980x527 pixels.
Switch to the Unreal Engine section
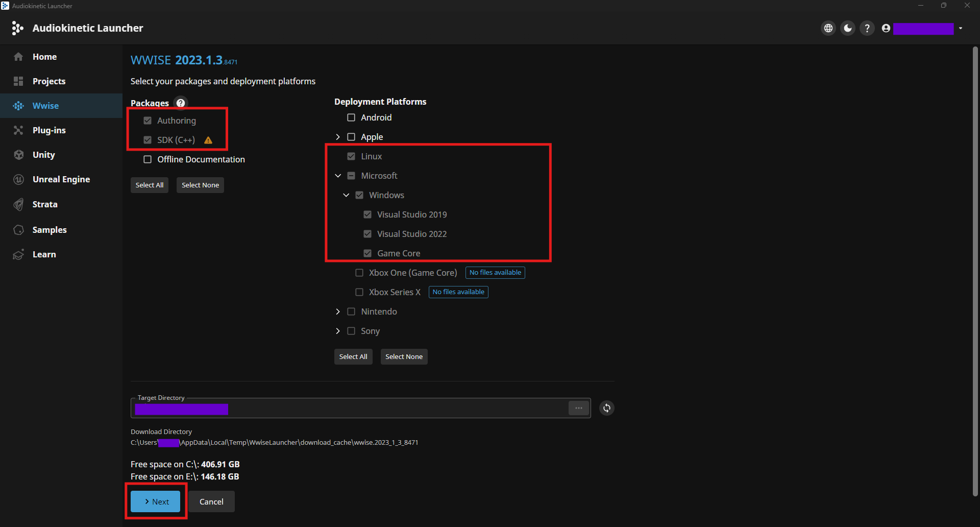pos(61,179)
